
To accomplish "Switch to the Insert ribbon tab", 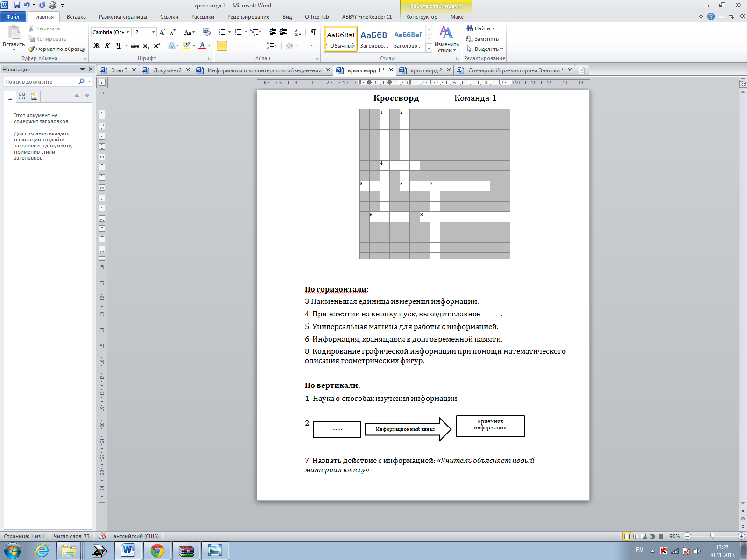I will pos(76,17).
